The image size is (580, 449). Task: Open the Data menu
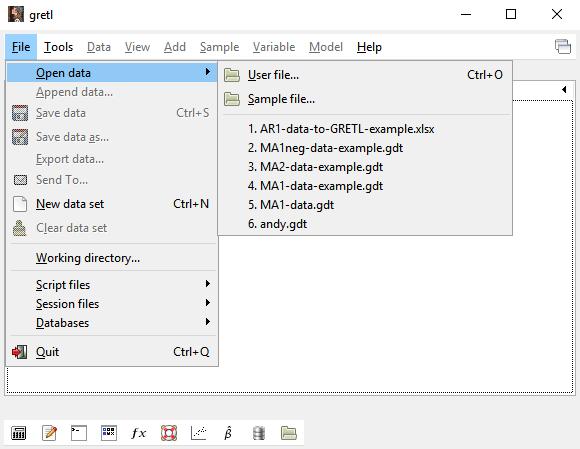[99, 47]
